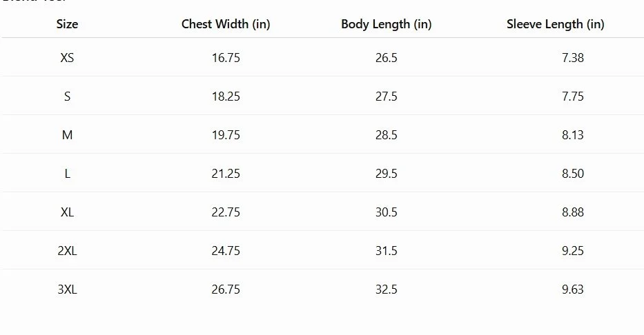Viewport: 644px width, 335px height.
Task: Click the 2XL size cell
Action: pyautogui.click(x=67, y=250)
